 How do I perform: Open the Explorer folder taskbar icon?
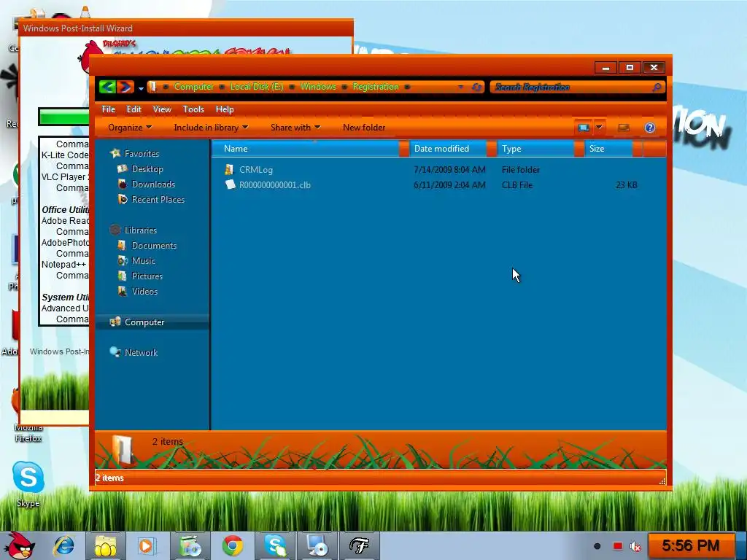click(106, 545)
